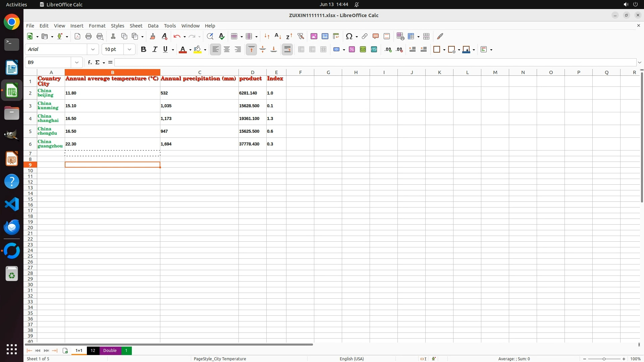644x362 pixels.
Task: Click the Sort Ascending toolbar icon
Action: [x=278, y=36]
